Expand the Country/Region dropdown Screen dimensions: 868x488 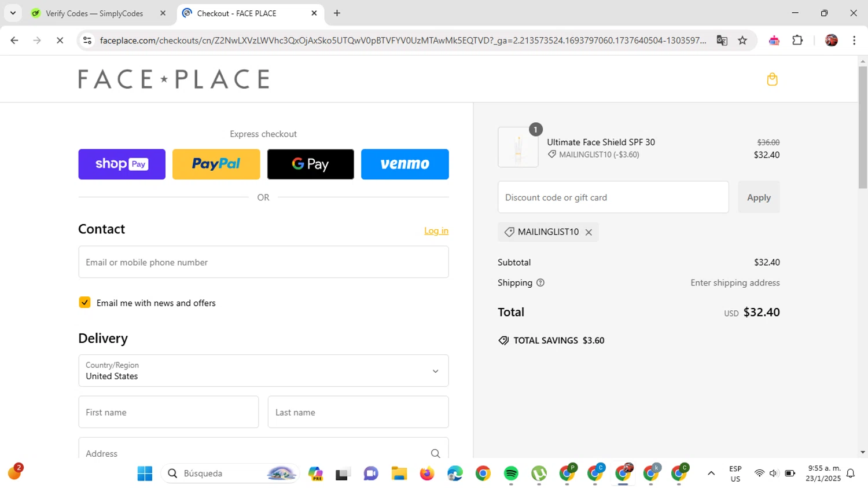263,370
